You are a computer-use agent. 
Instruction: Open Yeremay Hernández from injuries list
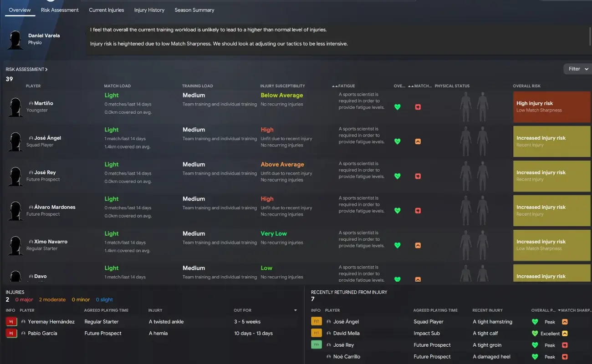click(x=51, y=322)
